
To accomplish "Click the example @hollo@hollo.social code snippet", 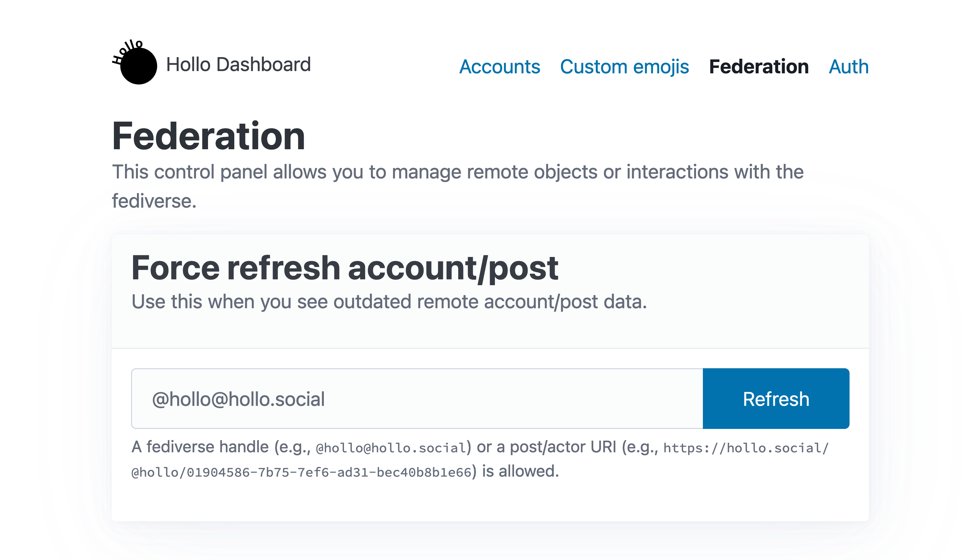I will pos(391,448).
